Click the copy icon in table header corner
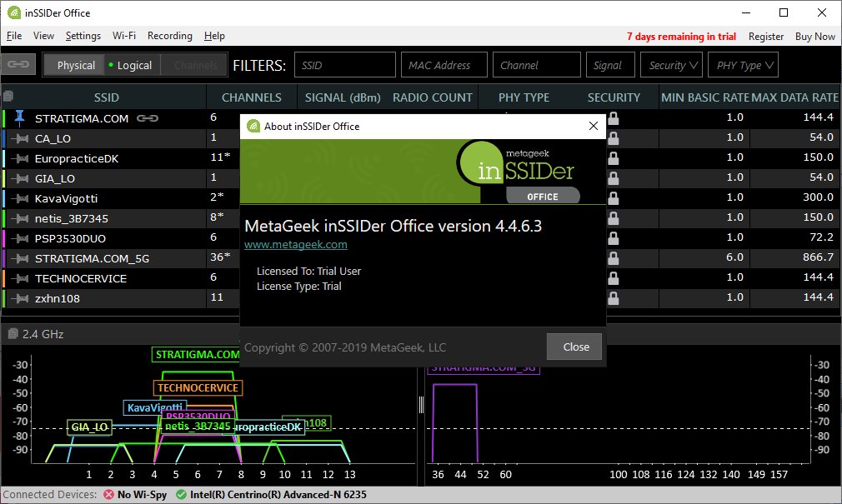The width and height of the screenshot is (842, 504). click(8, 97)
